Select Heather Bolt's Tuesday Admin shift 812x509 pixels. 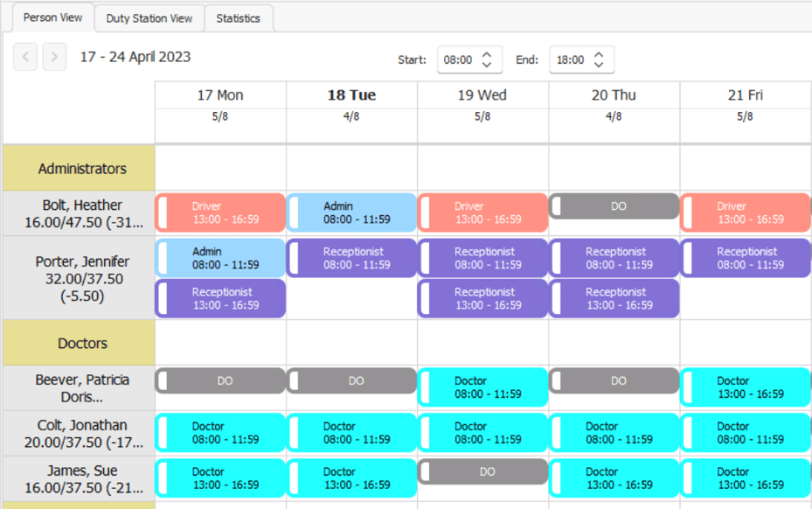point(352,213)
